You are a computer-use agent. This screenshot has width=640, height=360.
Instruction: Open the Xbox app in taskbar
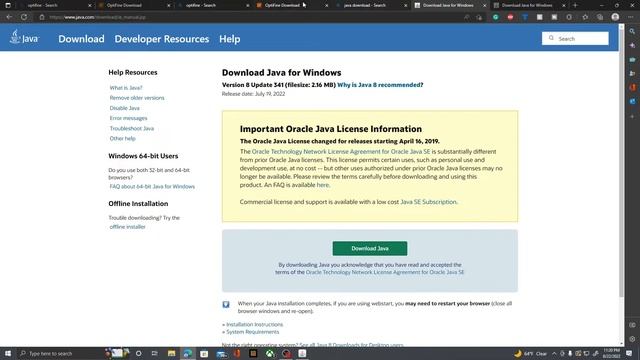[270, 353]
